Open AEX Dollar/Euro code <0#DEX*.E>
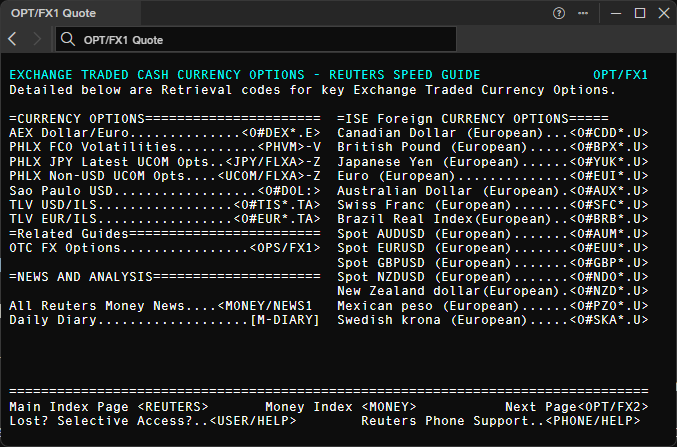Screen dimensions: 677x447 (281, 133)
